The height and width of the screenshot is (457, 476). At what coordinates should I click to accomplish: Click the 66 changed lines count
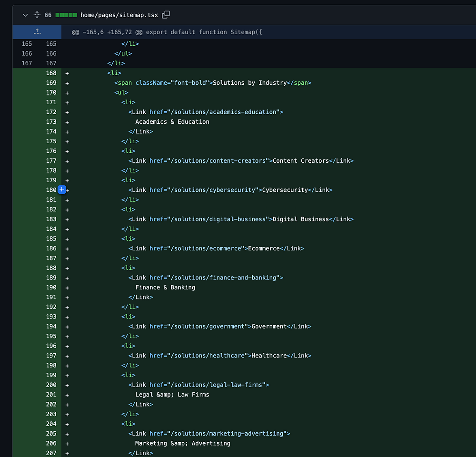click(48, 15)
